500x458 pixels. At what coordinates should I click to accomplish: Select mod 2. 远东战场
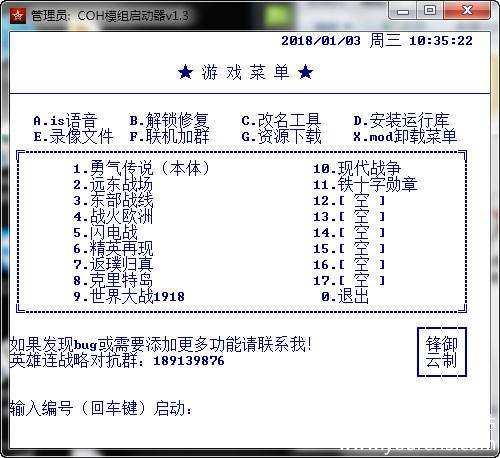click(113, 184)
